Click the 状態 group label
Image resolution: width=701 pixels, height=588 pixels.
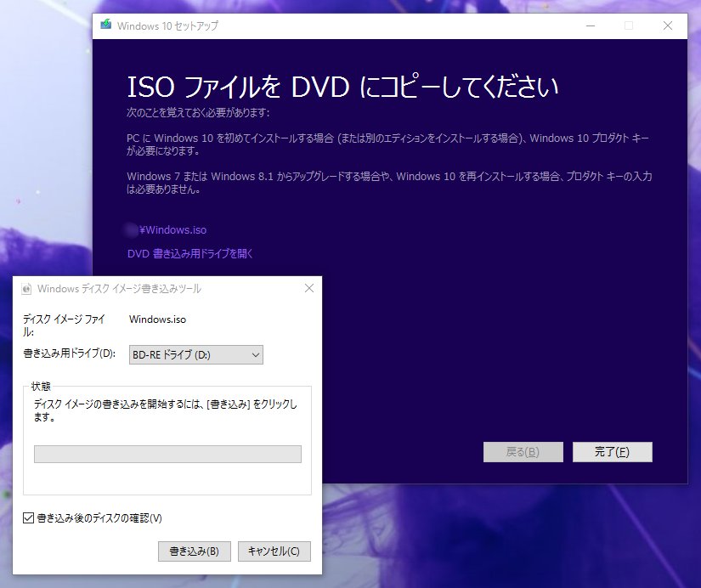point(41,387)
